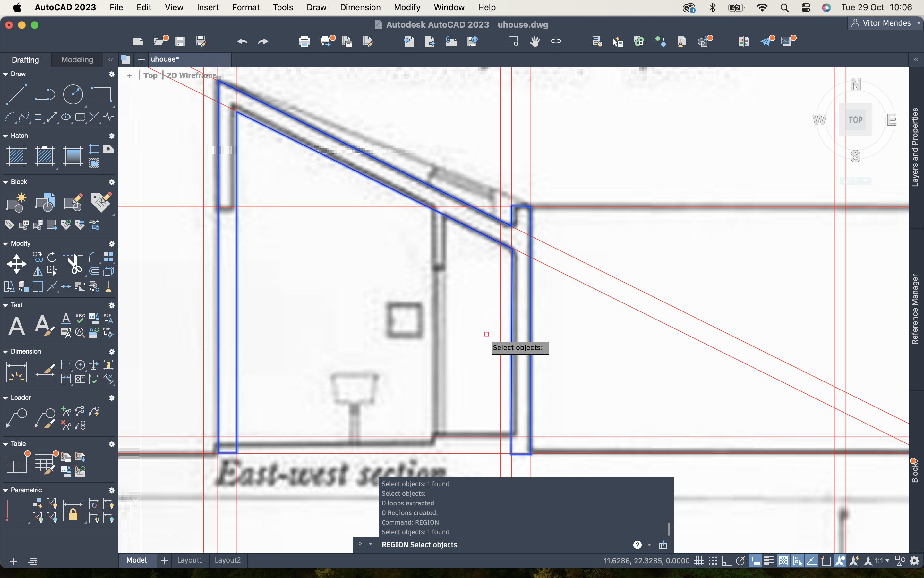Collapse the Text panel section
This screenshot has width=924, height=578.
pos(5,305)
